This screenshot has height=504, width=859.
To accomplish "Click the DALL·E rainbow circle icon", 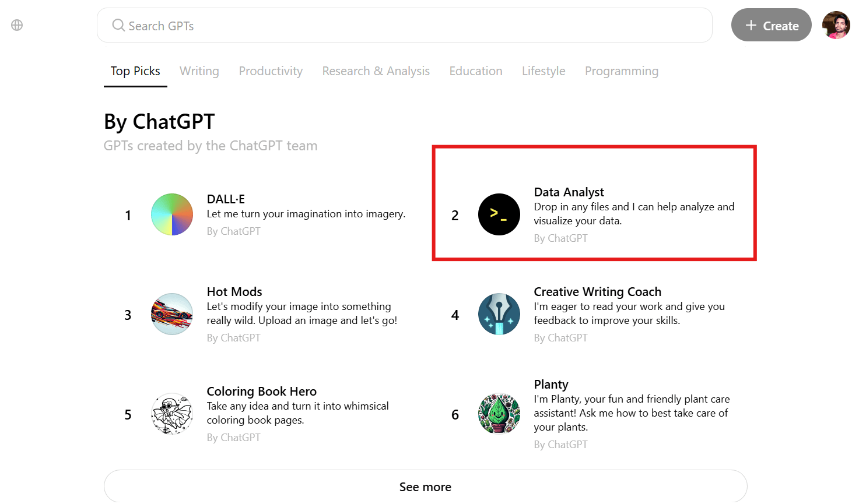I will coord(172,214).
